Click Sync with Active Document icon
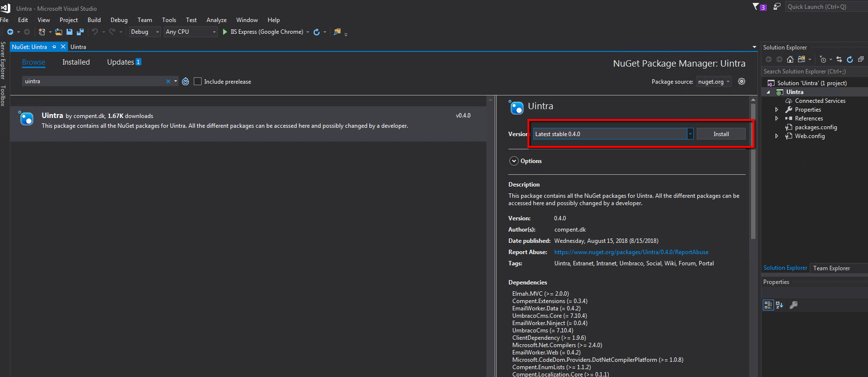 click(839, 59)
